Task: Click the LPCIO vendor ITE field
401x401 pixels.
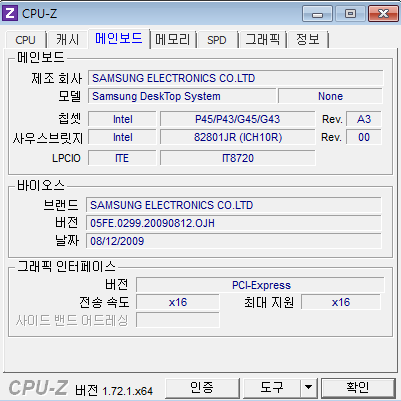Action: tap(122, 158)
